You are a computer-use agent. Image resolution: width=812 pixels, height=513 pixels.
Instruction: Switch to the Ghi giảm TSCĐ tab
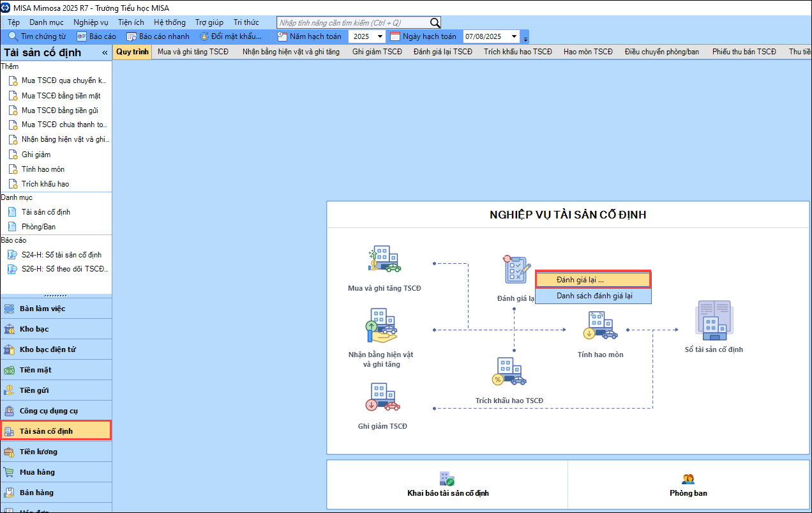coord(377,52)
